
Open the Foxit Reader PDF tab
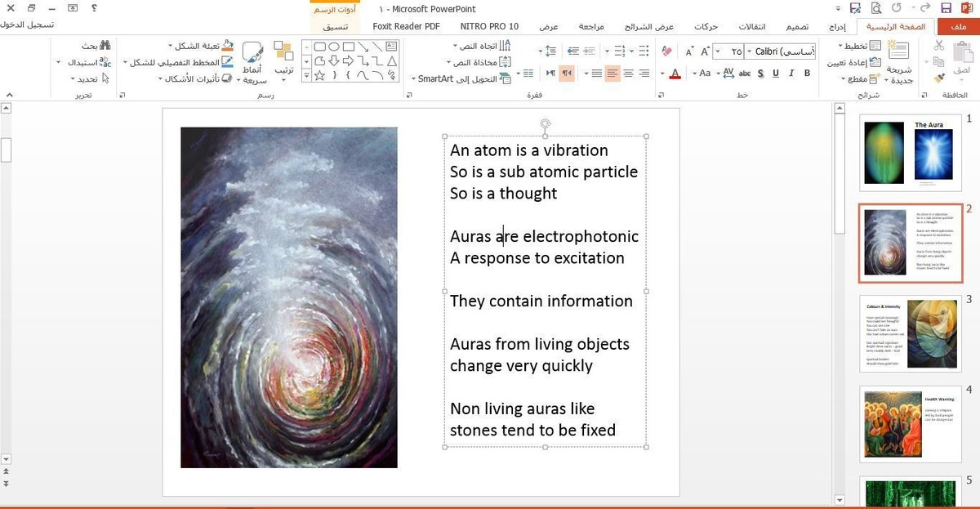(x=406, y=26)
